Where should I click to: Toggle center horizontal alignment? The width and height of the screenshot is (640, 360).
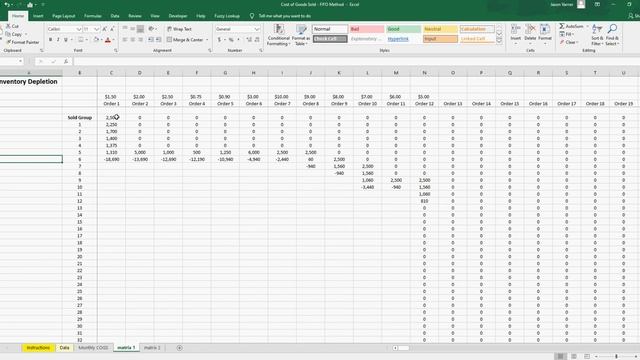[x=133, y=40]
